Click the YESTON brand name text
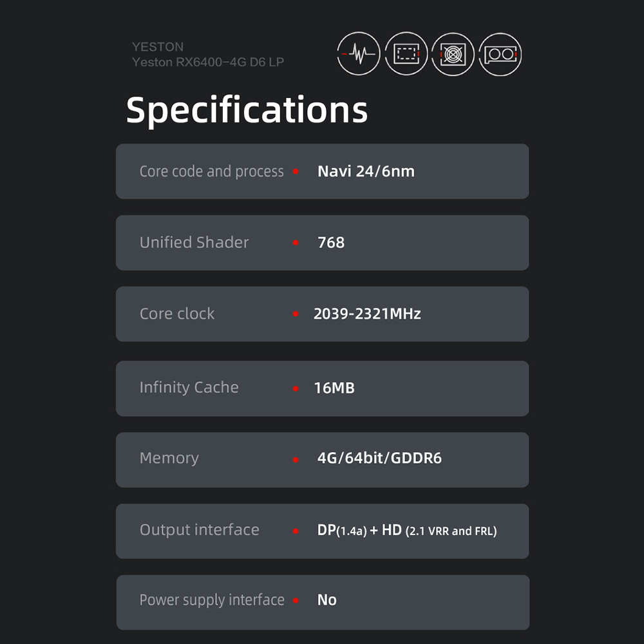 click(x=158, y=47)
